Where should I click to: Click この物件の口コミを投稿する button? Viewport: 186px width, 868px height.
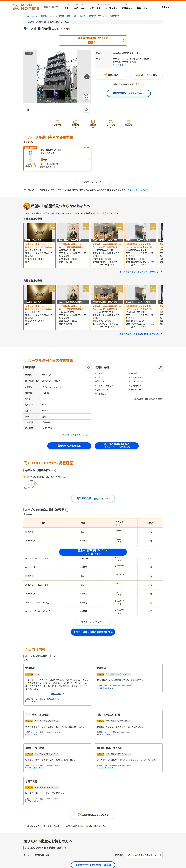[93, 815]
